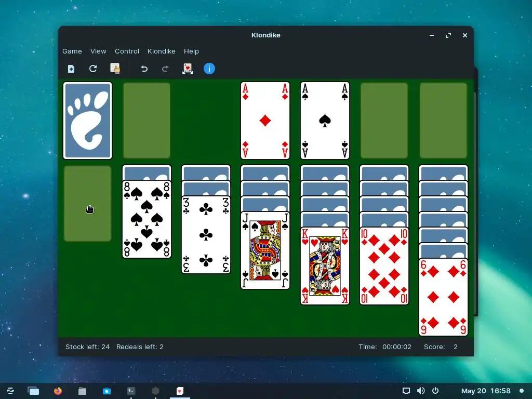Image resolution: width=532 pixels, height=399 pixels.
Task: Minimize the Klondike window
Action: (432, 35)
